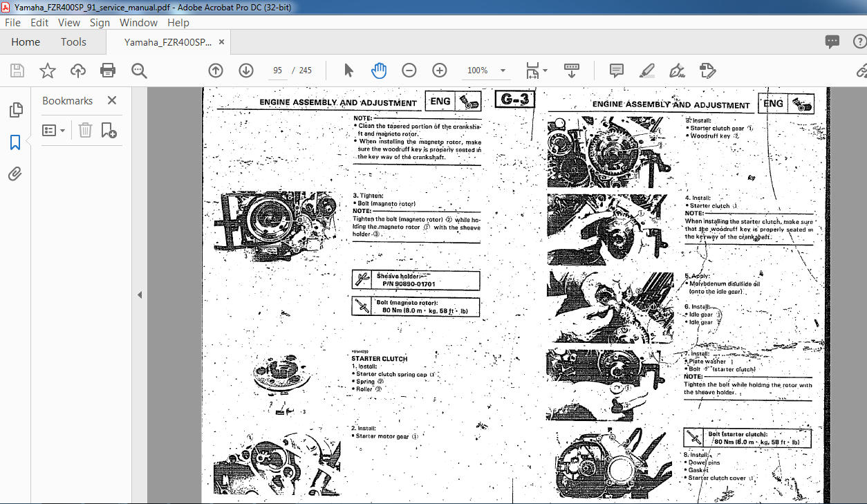Switch to the Tools tab
The width and height of the screenshot is (867, 504).
pyautogui.click(x=73, y=42)
